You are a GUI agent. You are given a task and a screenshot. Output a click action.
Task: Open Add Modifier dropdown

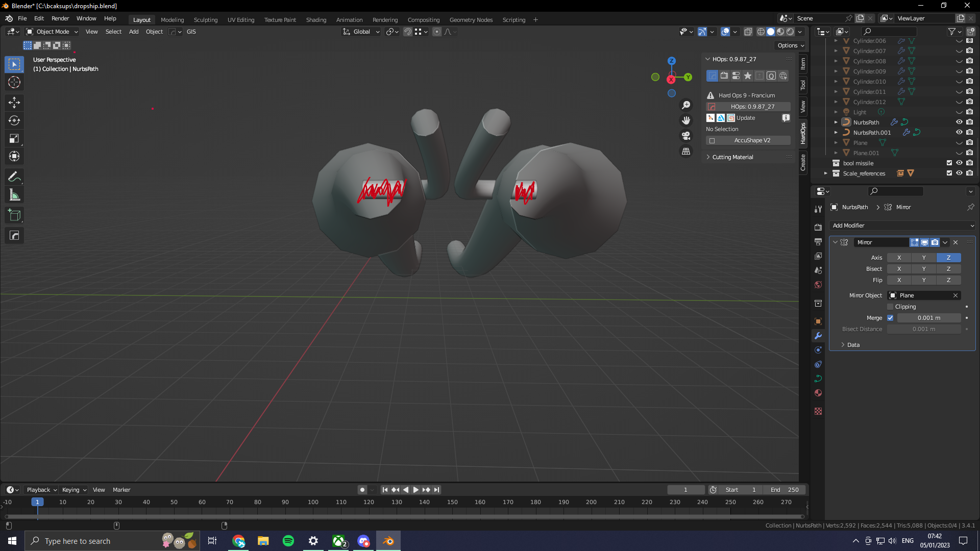click(902, 226)
